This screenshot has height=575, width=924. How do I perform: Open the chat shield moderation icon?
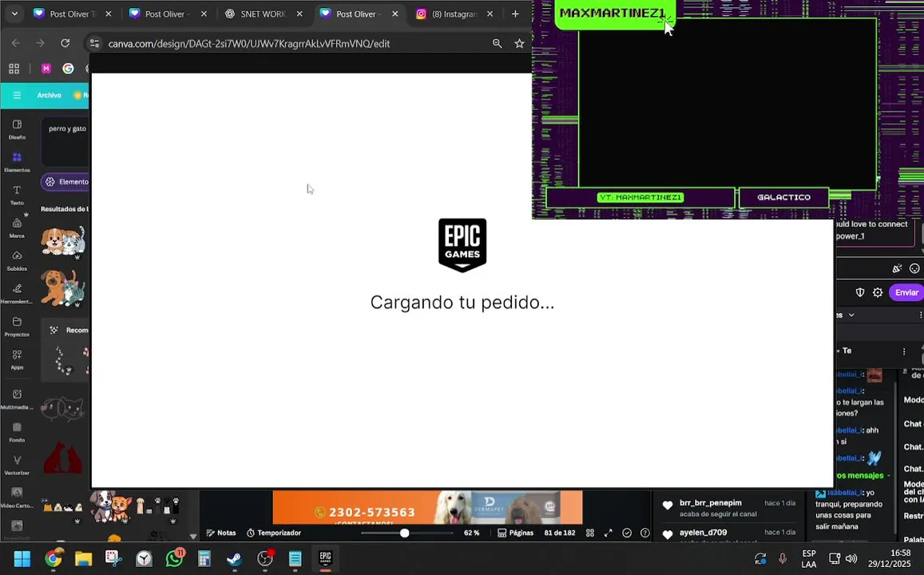[x=860, y=292]
